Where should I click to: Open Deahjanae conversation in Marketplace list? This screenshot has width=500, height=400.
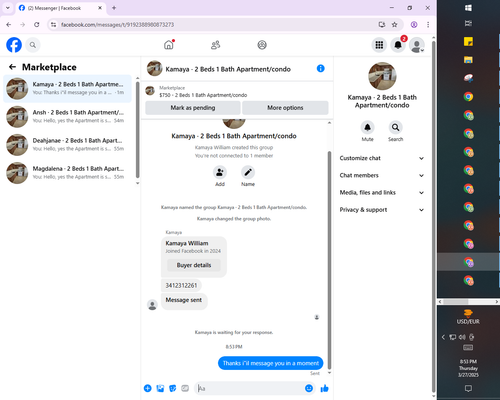click(67, 145)
